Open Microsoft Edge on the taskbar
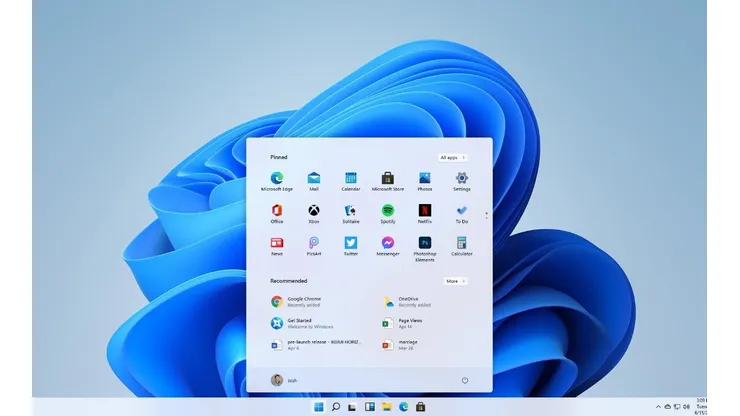 [x=404, y=407]
